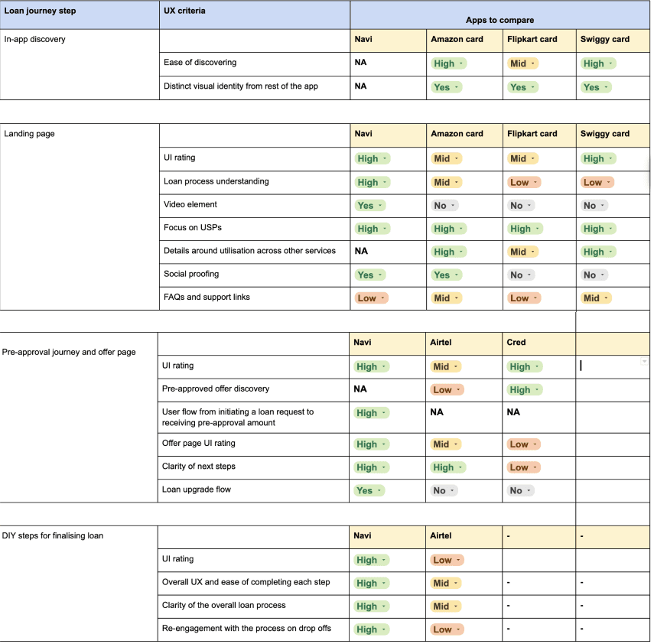Open Cred Clarity of next steps dropdown
Viewport: 654px width, 644px height.
pyautogui.click(x=523, y=468)
